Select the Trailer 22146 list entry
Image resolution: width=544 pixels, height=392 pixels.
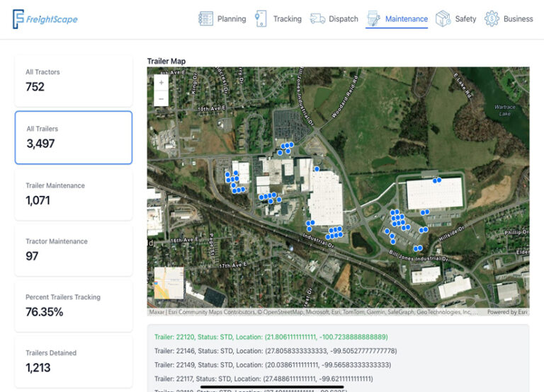click(276, 351)
